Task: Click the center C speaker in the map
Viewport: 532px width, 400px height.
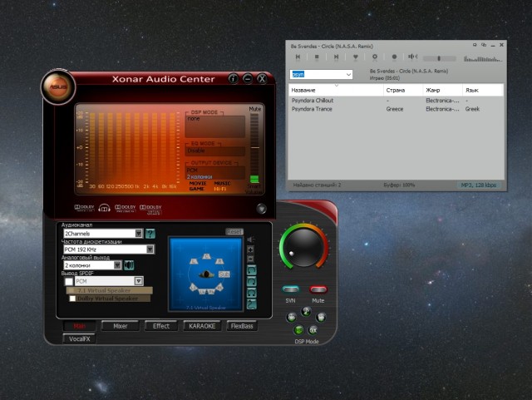Action: (x=207, y=256)
